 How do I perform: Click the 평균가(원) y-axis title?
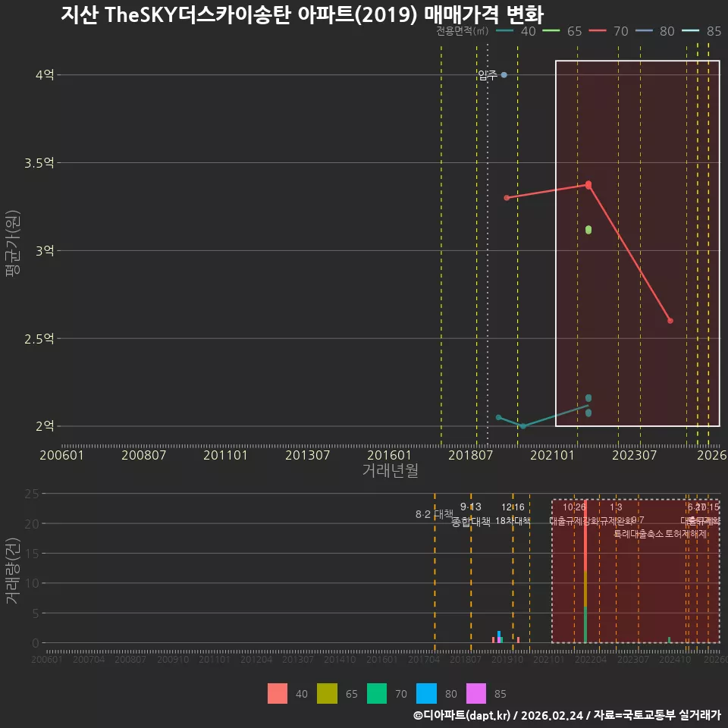(x=13, y=243)
